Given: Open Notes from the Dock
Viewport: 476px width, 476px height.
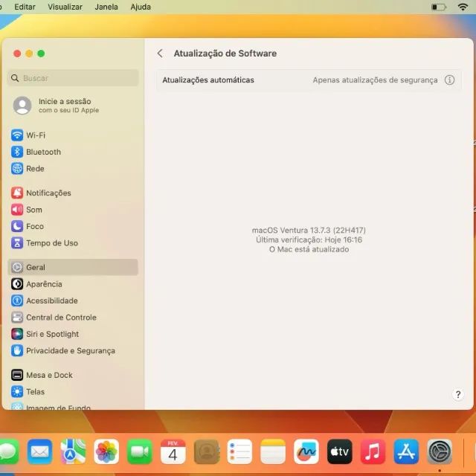Looking at the screenshot, I should point(273,451).
